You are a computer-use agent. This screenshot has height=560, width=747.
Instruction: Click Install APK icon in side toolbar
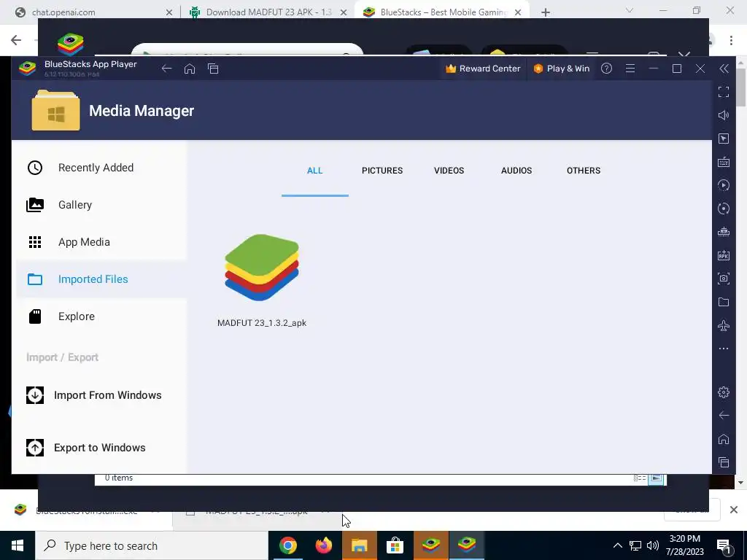pyautogui.click(x=724, y=255)
